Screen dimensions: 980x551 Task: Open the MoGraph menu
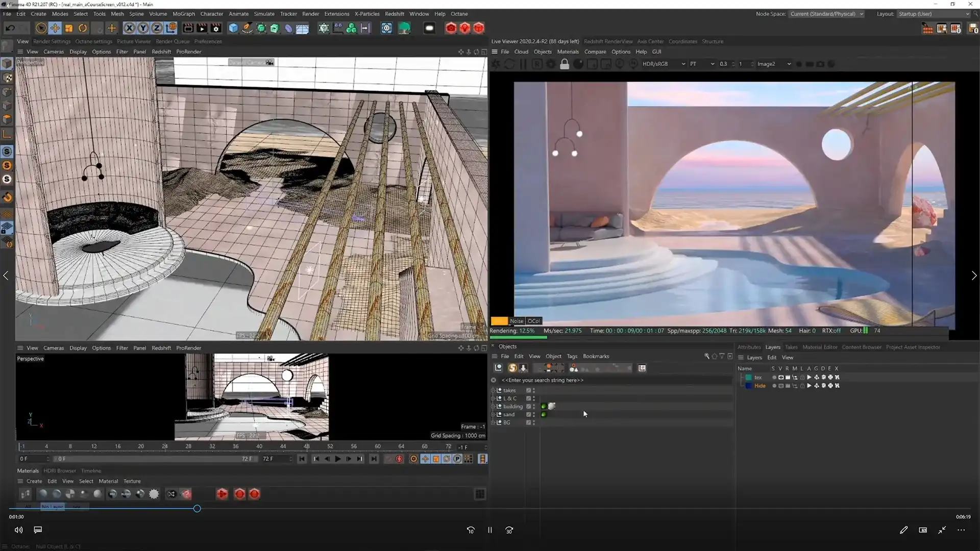point(183,14)
